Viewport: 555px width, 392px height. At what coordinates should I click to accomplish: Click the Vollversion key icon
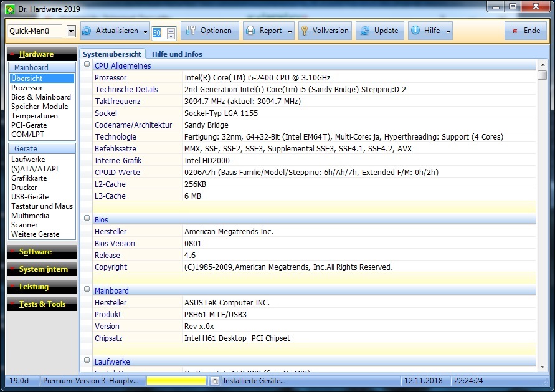[x=305, y=31]
